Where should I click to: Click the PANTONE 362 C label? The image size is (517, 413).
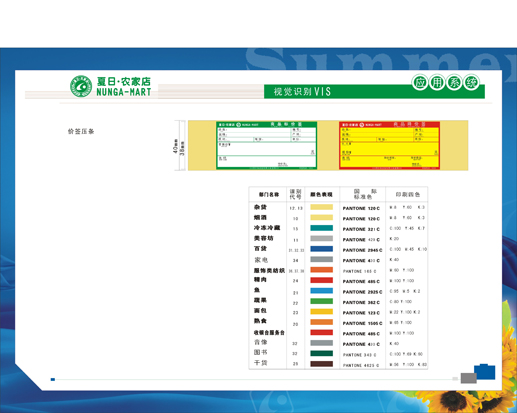point(361,302)
